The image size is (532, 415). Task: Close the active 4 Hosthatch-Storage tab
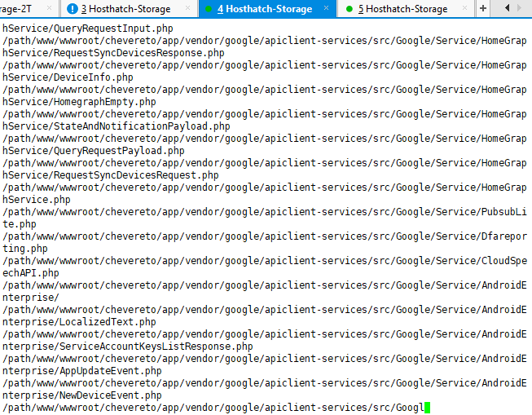tap(326, 9)
